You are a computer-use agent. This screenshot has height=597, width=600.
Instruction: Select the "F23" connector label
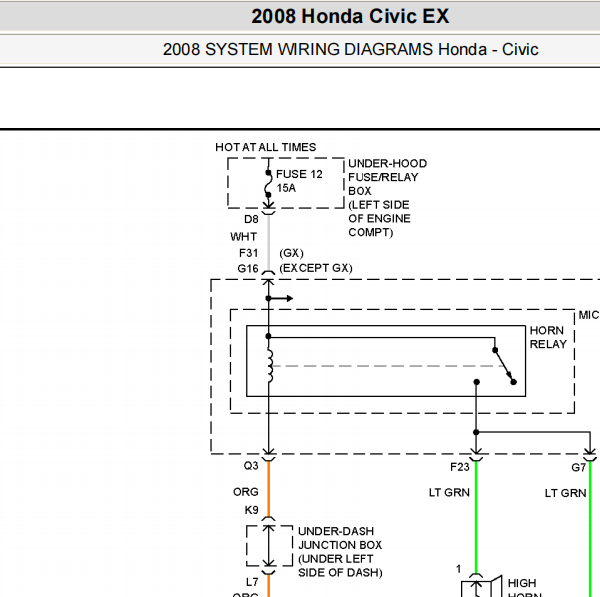coord(460,467)
